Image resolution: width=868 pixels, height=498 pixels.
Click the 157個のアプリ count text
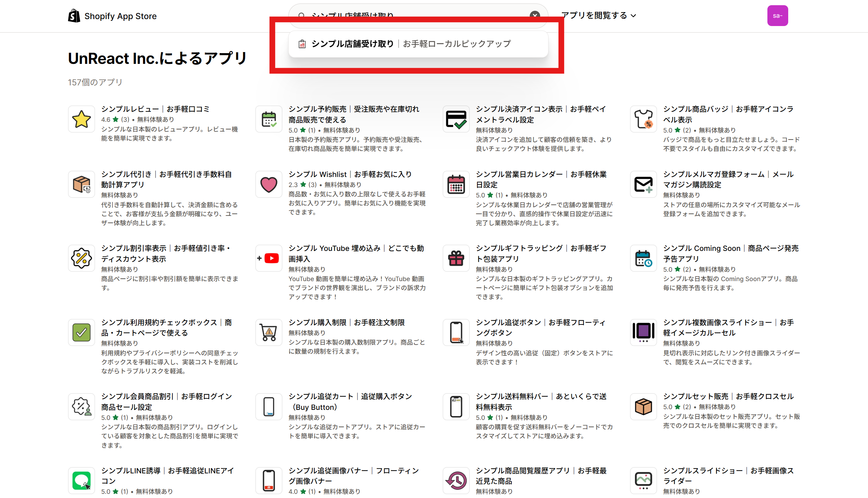(95, 82)
